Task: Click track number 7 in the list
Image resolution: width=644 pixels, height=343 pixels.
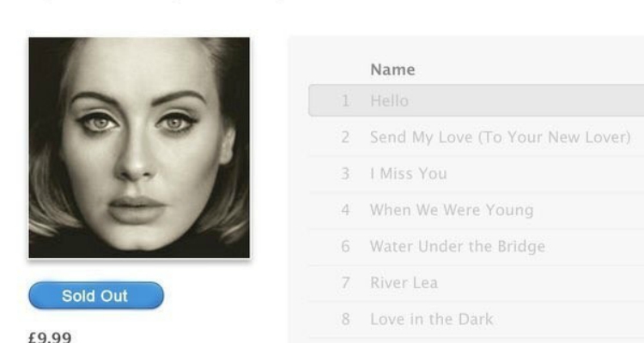Action: click(x=345, y=283)
